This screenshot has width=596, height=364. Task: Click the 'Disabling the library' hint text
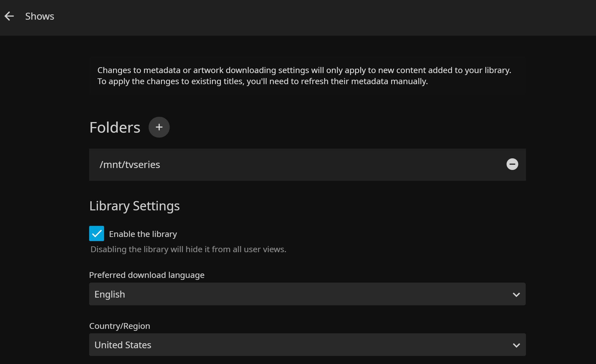(x=188, y=249)
